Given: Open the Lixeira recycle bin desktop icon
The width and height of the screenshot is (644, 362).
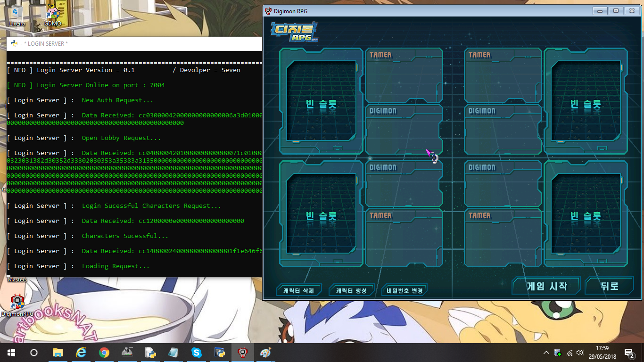Looking at the screenshot, I should tap(17, 15).
